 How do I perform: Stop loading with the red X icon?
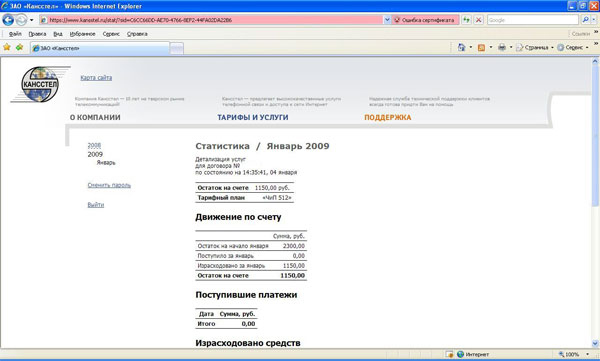pyautogui.click(x=478, y=20)
